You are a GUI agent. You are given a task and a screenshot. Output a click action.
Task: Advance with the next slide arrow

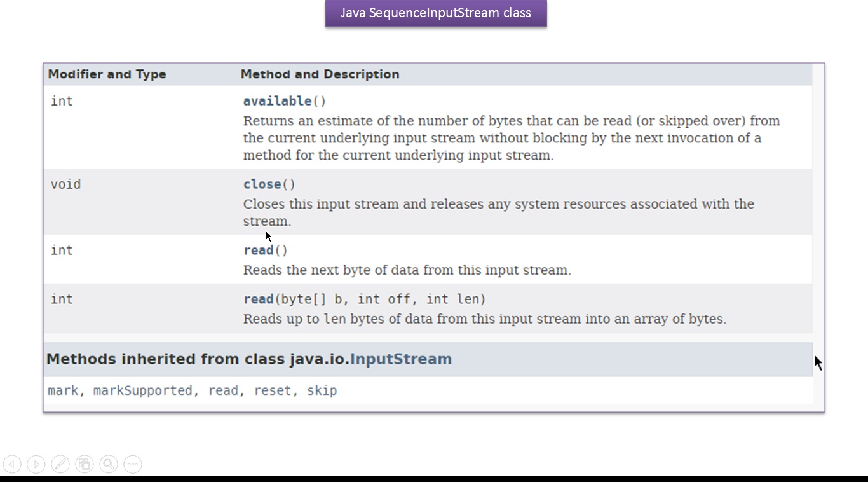click(x=36, y=464)
